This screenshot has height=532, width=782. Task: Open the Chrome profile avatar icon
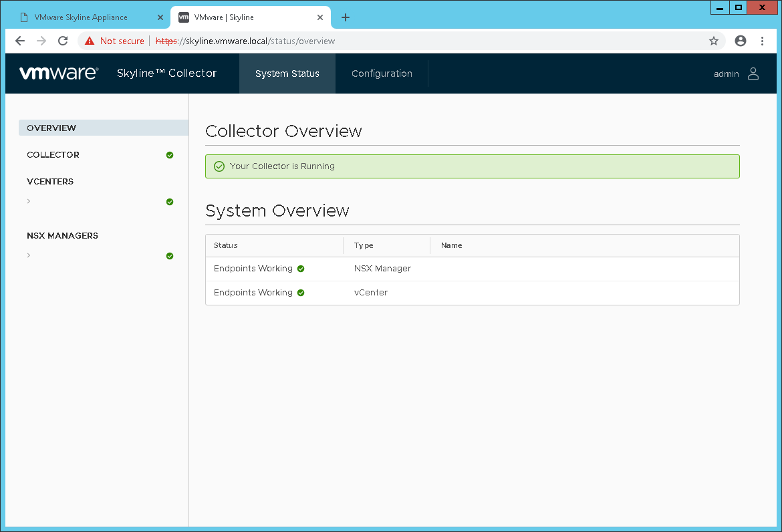pyautogui.click(x=741, y=41)
